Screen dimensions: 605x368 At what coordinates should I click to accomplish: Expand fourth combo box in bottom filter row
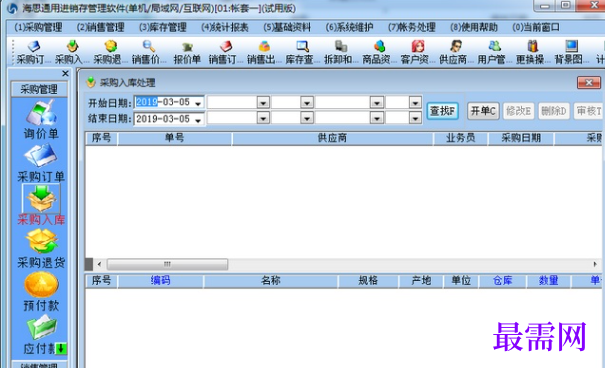coord(415,118)
